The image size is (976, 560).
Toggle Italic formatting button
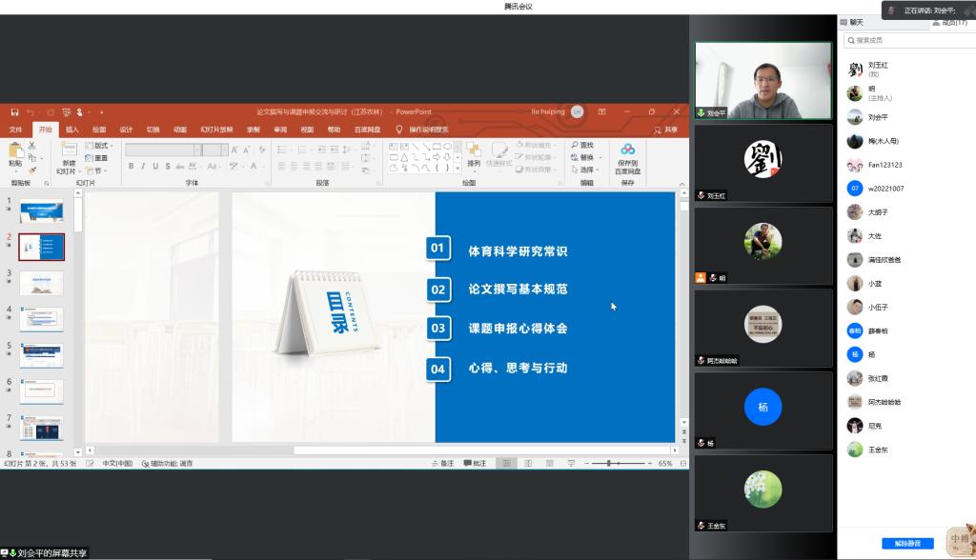click(x=143, y=166)
